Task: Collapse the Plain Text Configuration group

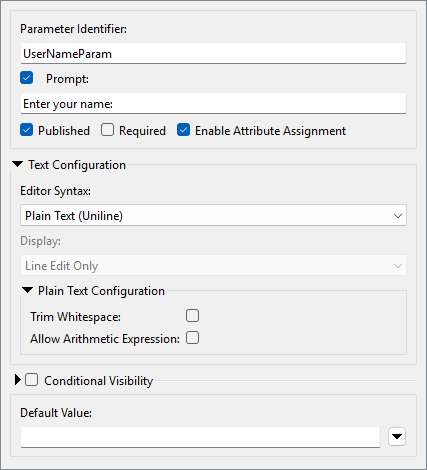Action: [27, 290]
